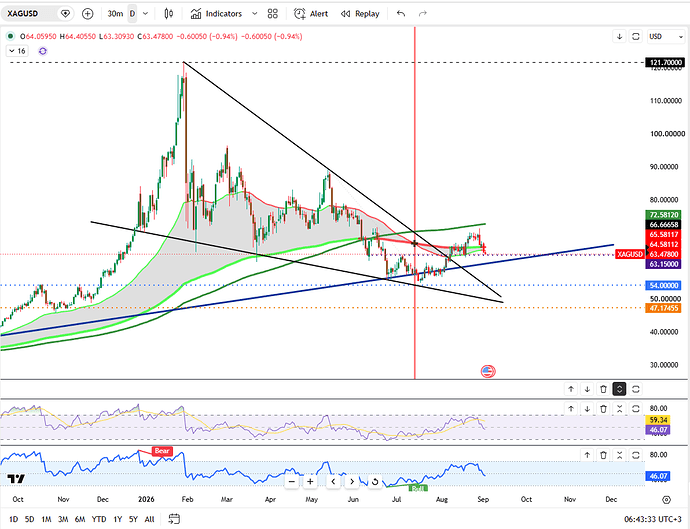
Task: Move the 59.34 RSI pane down
Action: [x=587, y=409]
